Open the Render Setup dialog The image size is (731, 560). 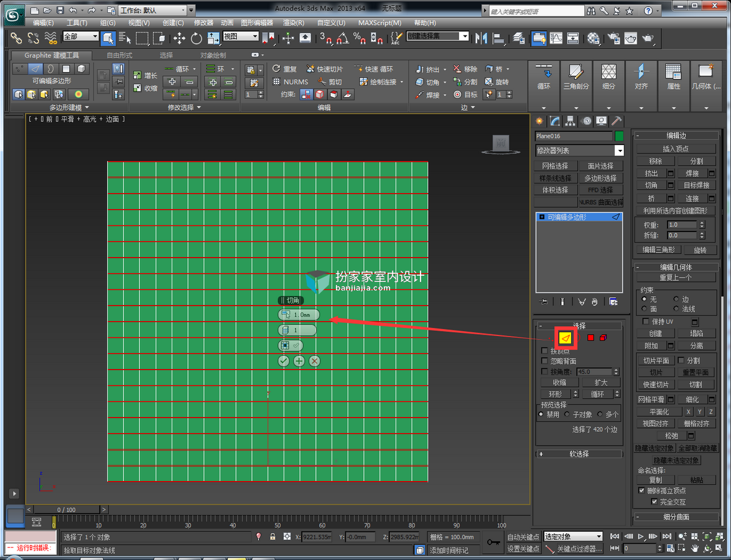(x=614, y=38)
